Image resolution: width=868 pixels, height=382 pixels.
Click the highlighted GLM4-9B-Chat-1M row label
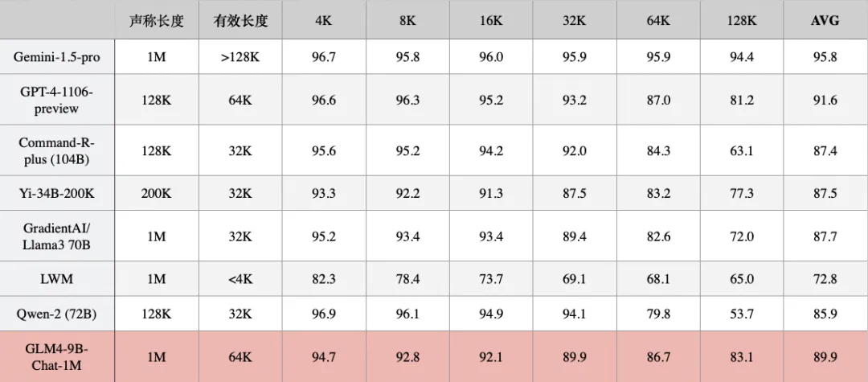(58, 357)
